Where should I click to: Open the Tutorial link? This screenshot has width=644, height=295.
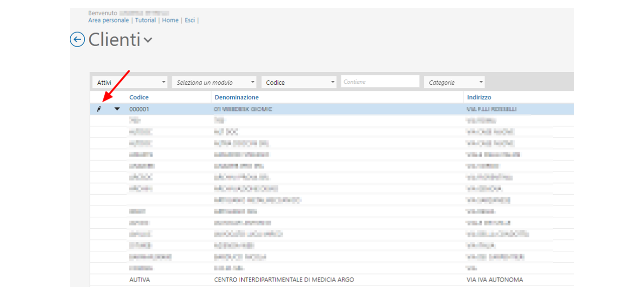[x=145, y=20]
